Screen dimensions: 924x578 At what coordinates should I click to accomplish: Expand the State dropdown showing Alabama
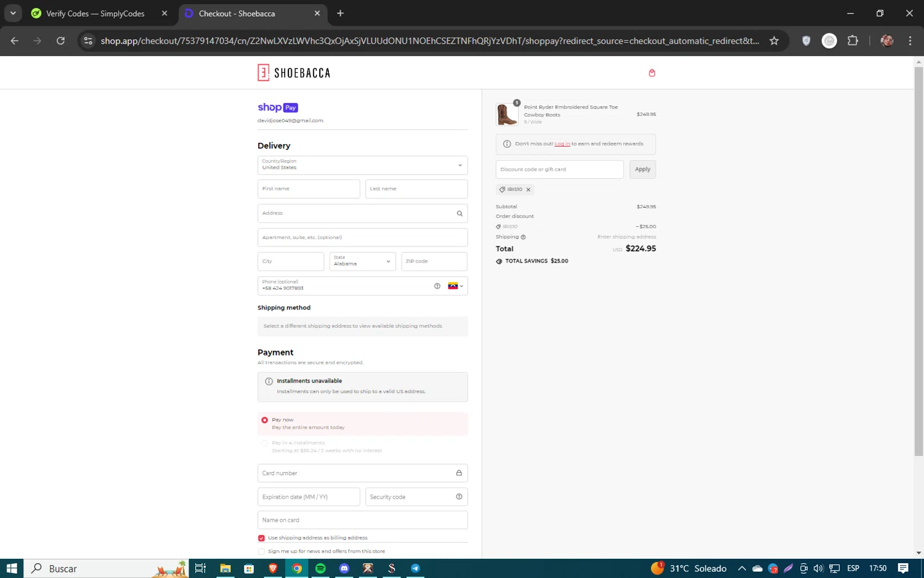(362, 261)
